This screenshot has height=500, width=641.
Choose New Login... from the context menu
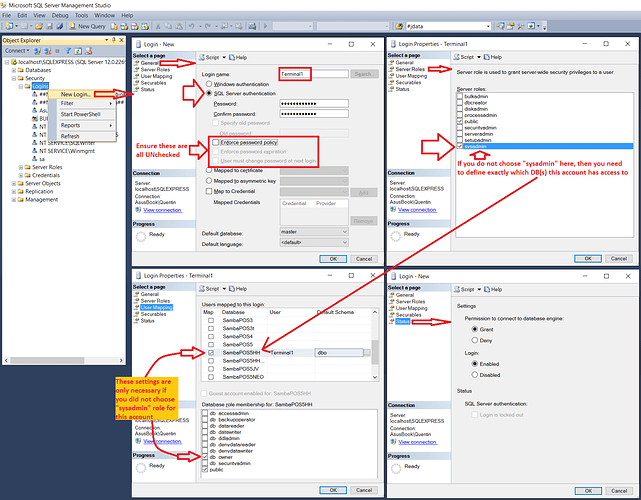[x=76, y=94]
